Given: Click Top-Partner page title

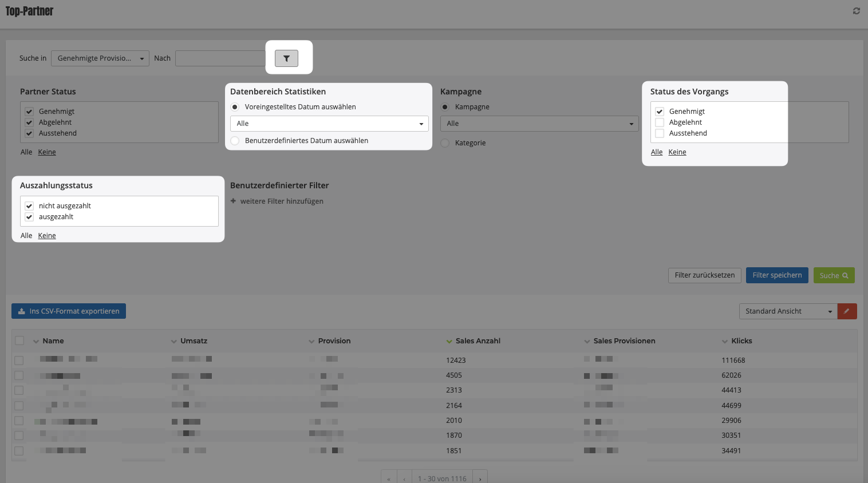Looking at the screenshot, I should [29, 11].
